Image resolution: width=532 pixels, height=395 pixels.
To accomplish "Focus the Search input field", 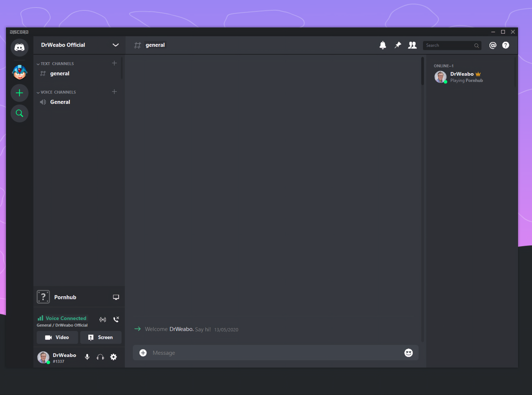I will coord(452,45).
